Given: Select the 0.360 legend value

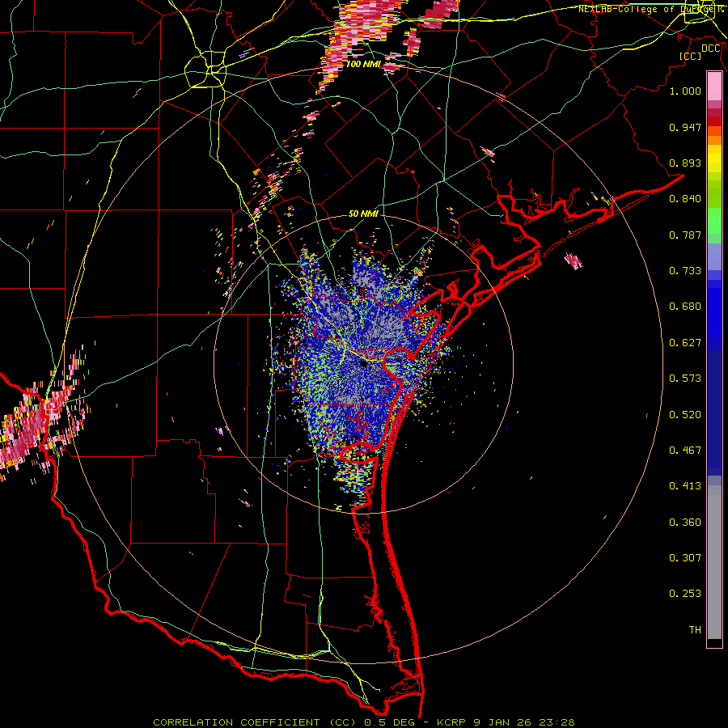Looking at the screenshot, I should coord(685,523).
